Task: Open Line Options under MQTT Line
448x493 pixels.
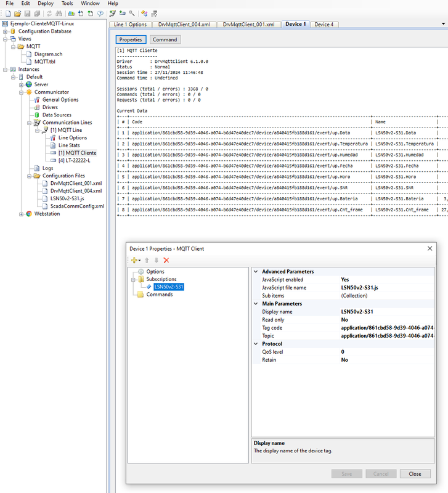Action: [x=73, y=137]
